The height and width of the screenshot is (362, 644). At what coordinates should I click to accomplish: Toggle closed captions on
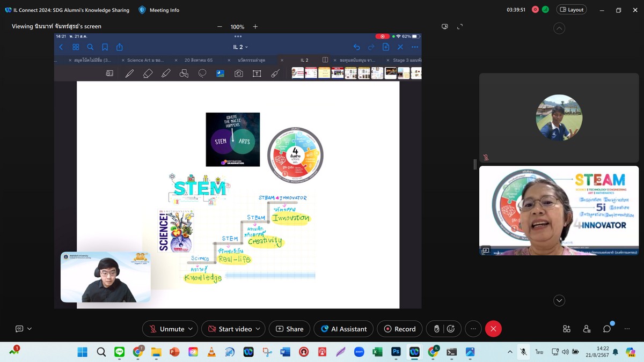tap(19, 329)
